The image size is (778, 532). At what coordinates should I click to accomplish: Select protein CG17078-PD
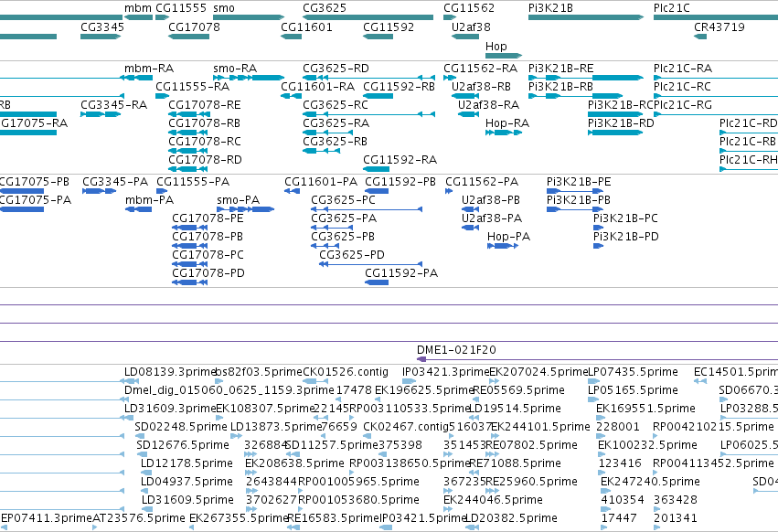(x=189, y=282)
